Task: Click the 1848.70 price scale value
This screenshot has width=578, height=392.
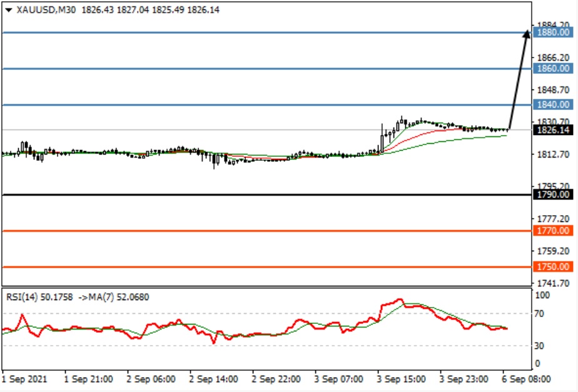Action: [x=553, y=90]
